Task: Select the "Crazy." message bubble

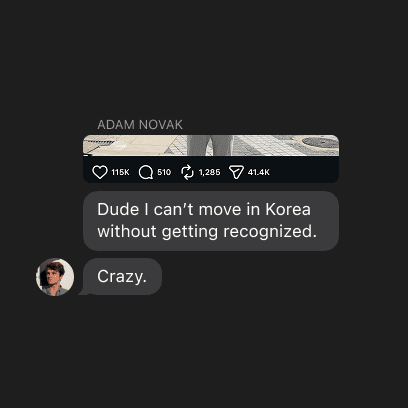Action: coord(122,276)
